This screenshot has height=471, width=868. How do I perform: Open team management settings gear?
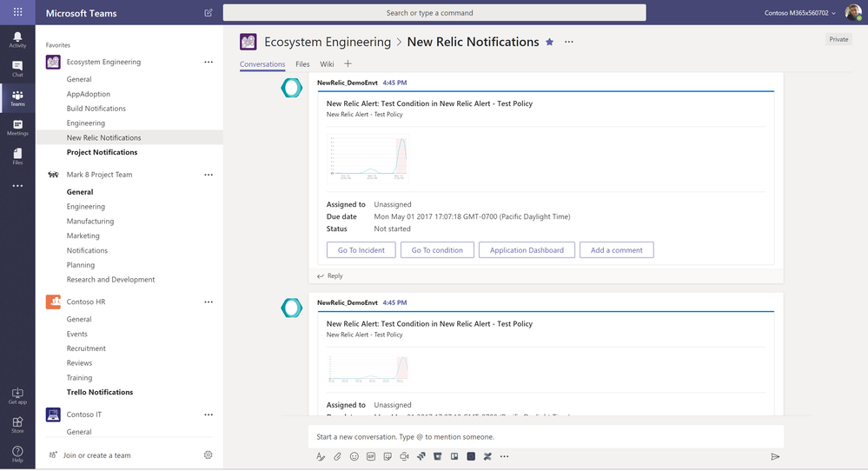pos(209,455)
